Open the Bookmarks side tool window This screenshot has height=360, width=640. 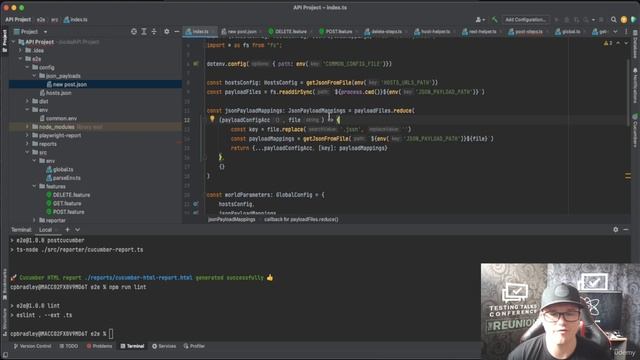click(4, 285)
